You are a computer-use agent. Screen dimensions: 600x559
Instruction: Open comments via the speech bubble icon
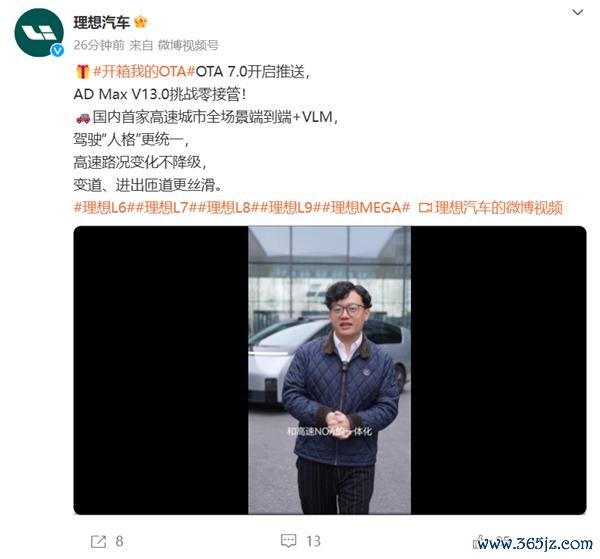[288, 541]
